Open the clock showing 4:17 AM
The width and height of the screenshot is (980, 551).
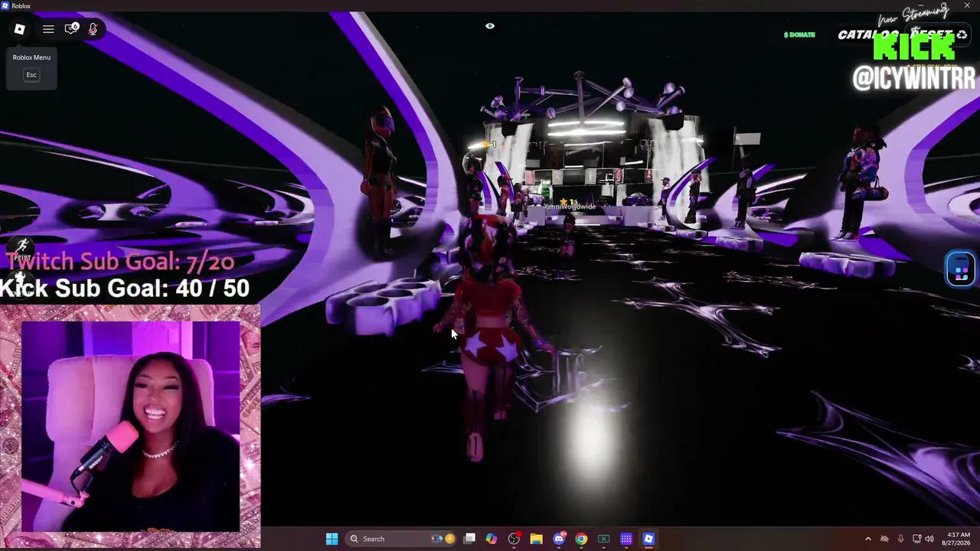[x=958, y=539]
